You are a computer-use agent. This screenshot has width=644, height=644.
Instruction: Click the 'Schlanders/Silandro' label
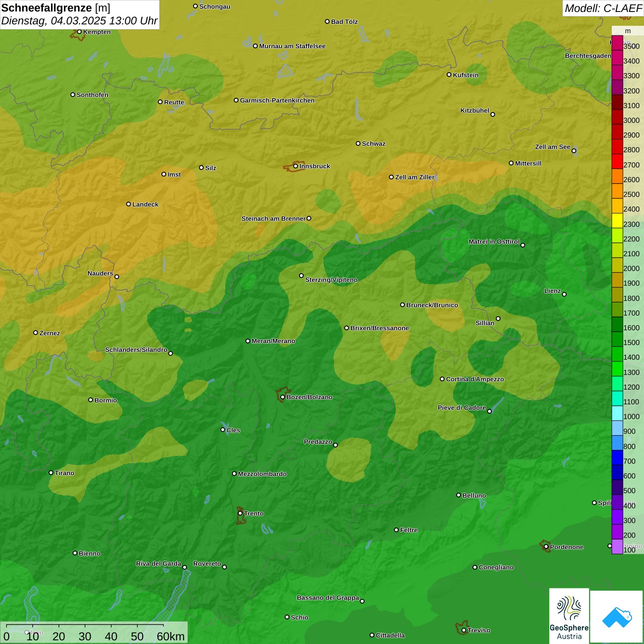pos(136,350)
